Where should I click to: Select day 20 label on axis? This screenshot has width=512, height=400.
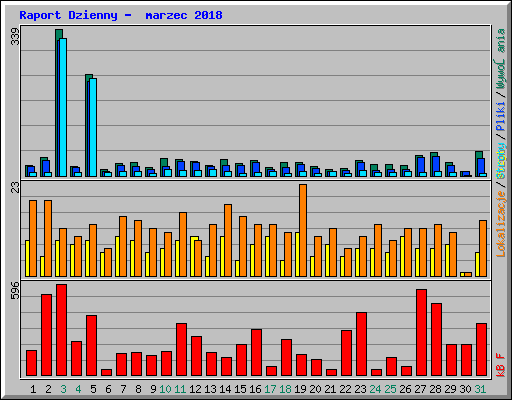click(x=315, y=389)
